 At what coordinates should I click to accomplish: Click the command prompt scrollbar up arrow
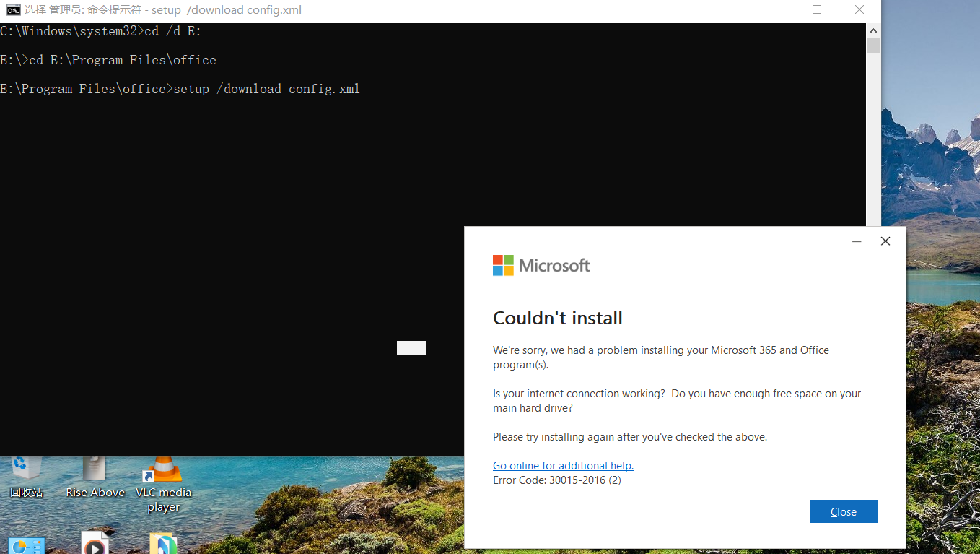[873, 31]
